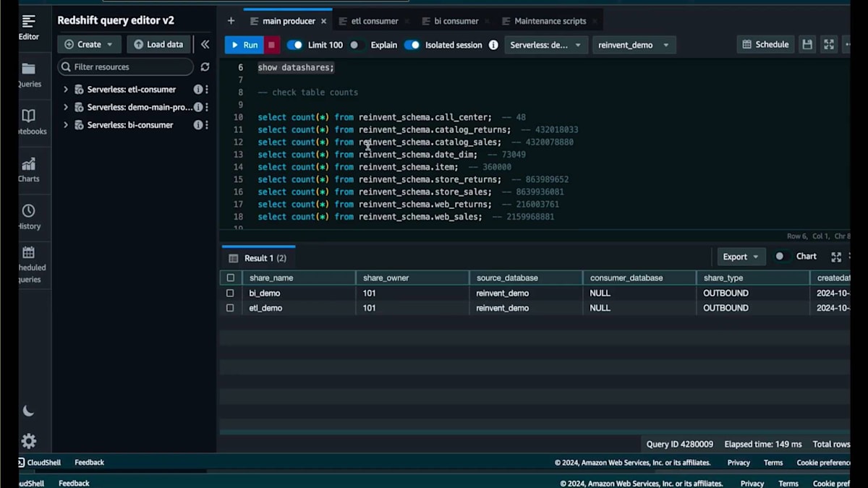Toggle dark mode moon icon
The width and height of the screenshot is (868, 488).
click(x=28, y=411)
